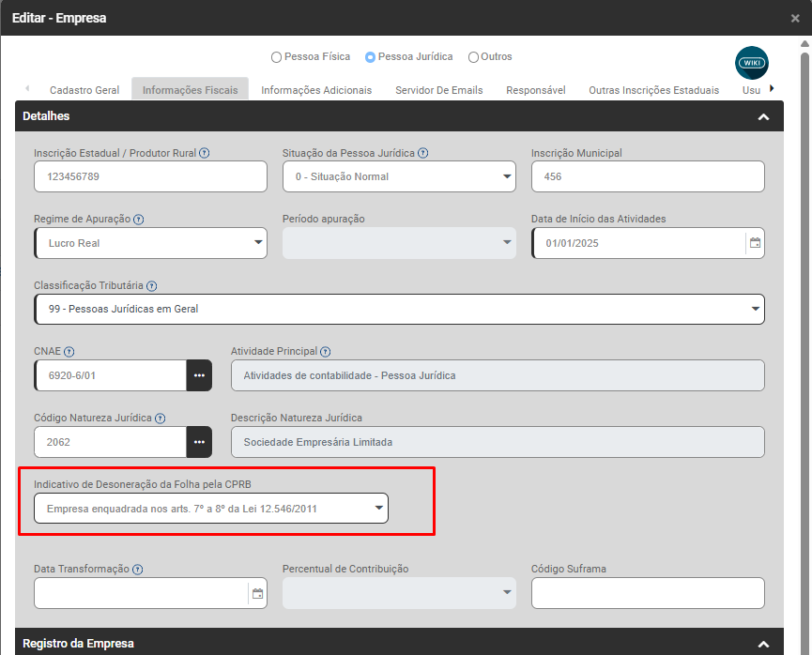Select the Pessoa Jurídica radio option
Viewport: 812px width, 655px height.
(x=370, y=57)
